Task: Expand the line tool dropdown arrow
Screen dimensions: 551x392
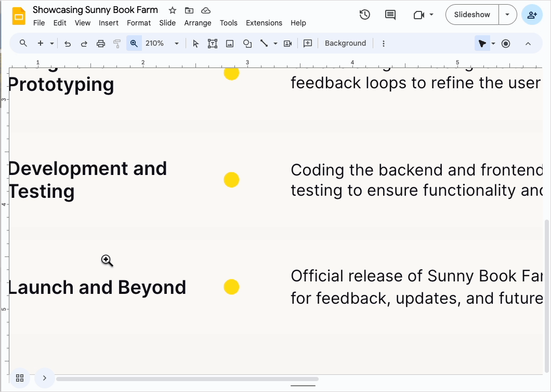Action: pyautogui.click(x=275, y=44)
